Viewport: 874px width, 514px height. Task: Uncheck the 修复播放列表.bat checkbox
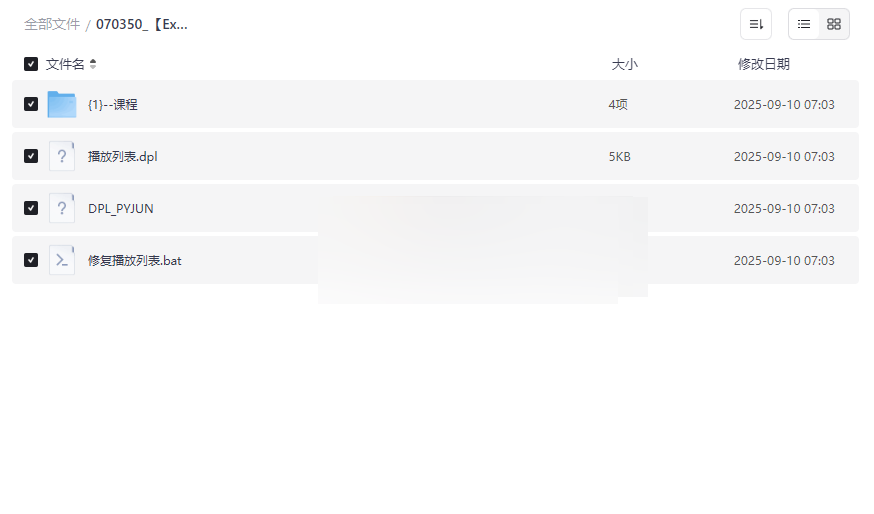31,260
